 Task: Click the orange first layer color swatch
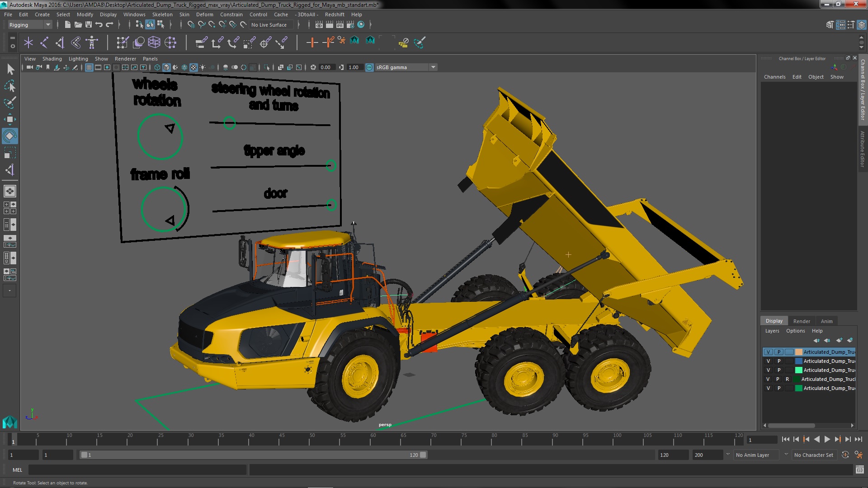click(798, 352)
